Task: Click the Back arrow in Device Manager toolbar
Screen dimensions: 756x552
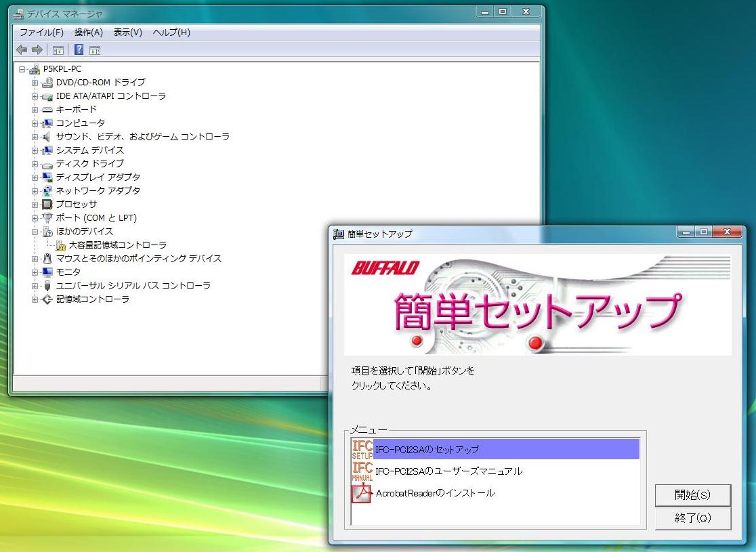Action: pos(22,49)
